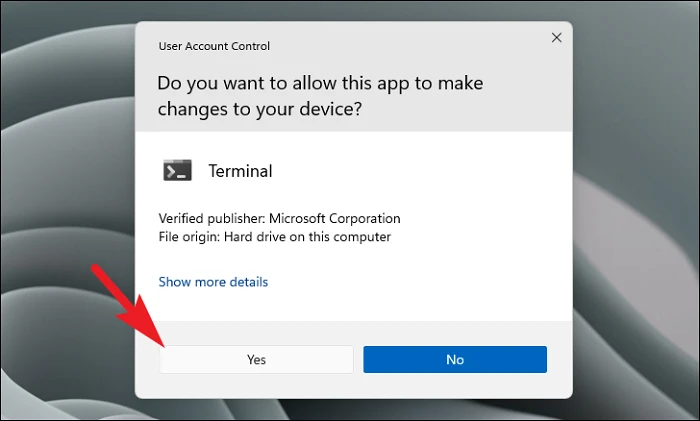
Task: Click the red arrow pointing at Yes
Action: tap(125, 303)
